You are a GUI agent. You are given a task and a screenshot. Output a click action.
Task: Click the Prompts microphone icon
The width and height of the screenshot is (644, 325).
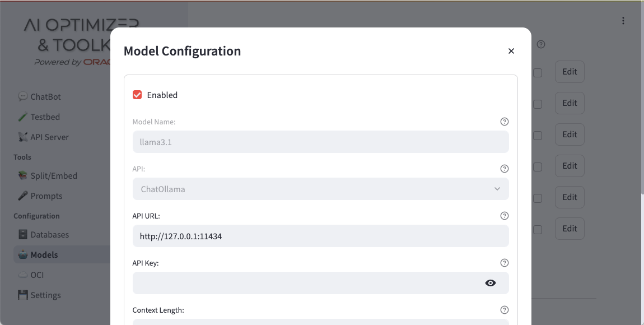[x=23, y=196]
